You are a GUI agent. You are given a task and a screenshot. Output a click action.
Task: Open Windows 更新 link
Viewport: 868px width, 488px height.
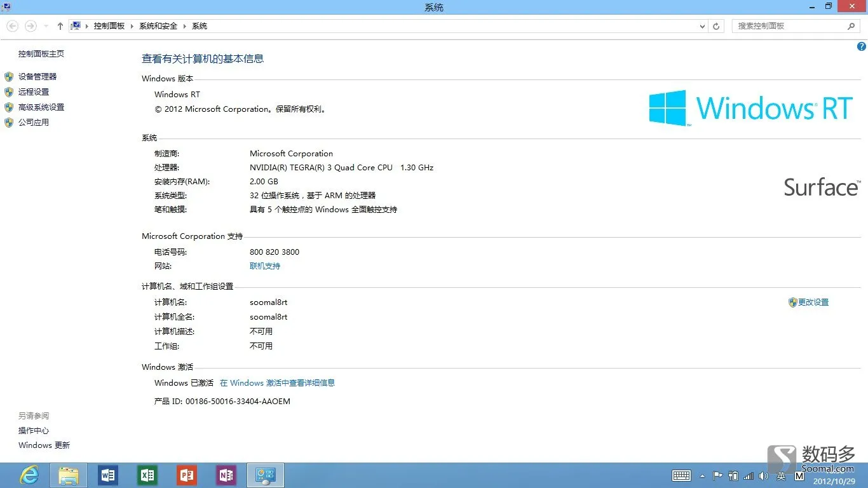pyautogui.click(x=44, y=445)
